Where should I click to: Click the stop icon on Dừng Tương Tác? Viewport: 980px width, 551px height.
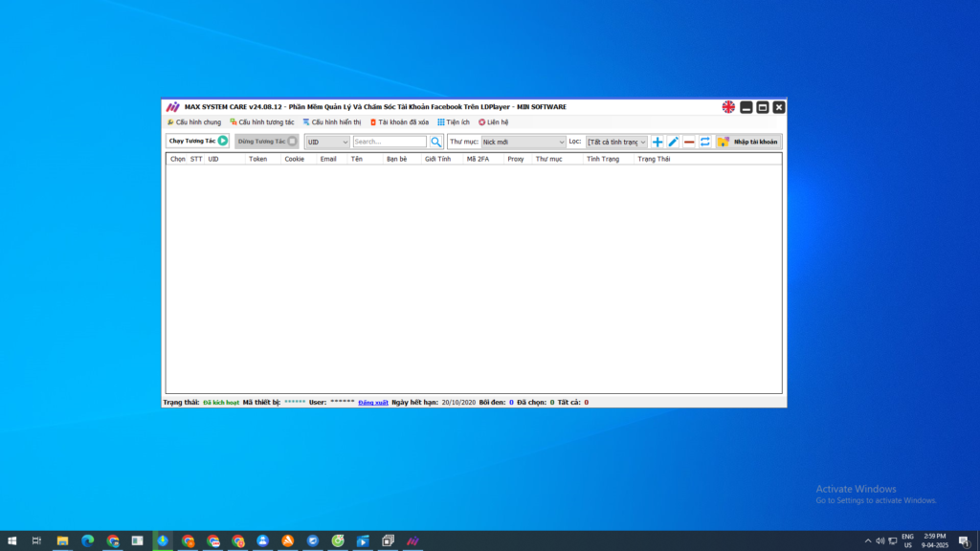tap(292, 140)
